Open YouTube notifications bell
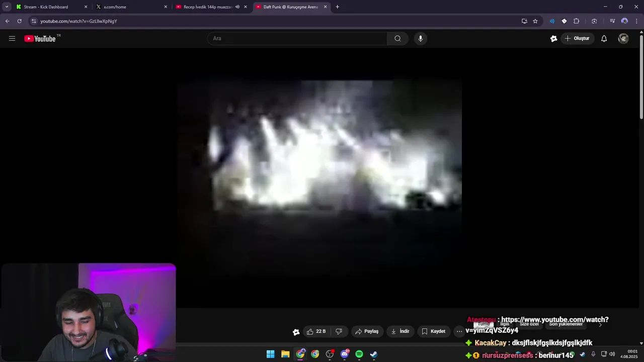Screen dimensions: 644x362 click(604, 38)
